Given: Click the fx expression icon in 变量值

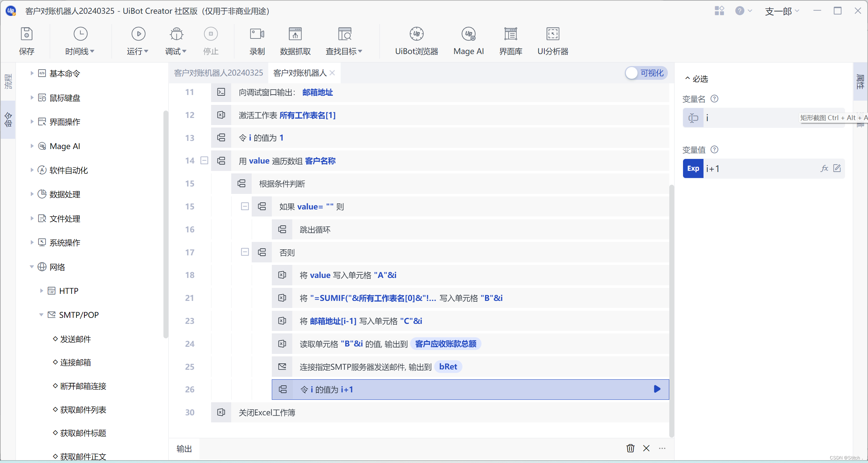Looking at the screenshot, I should coord(824,168).
